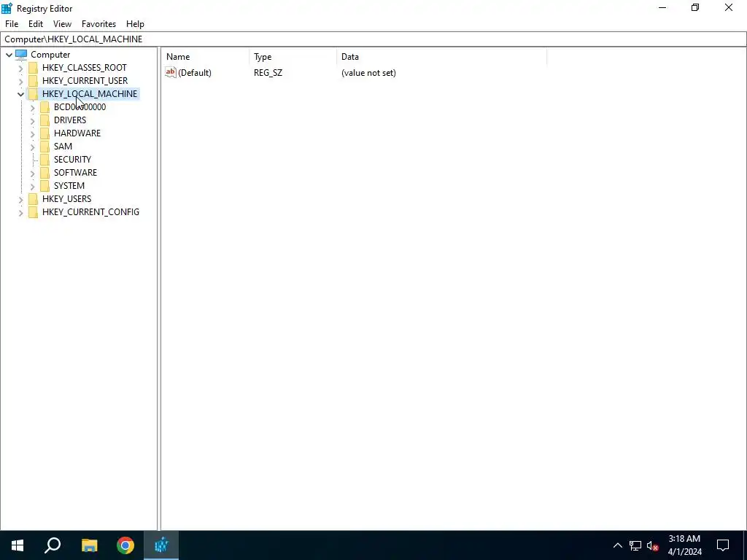The width and height of the screenshot is (747, 560).
Task: Click the HARDWARE folder icon
Action: click(x=44, y=133)
